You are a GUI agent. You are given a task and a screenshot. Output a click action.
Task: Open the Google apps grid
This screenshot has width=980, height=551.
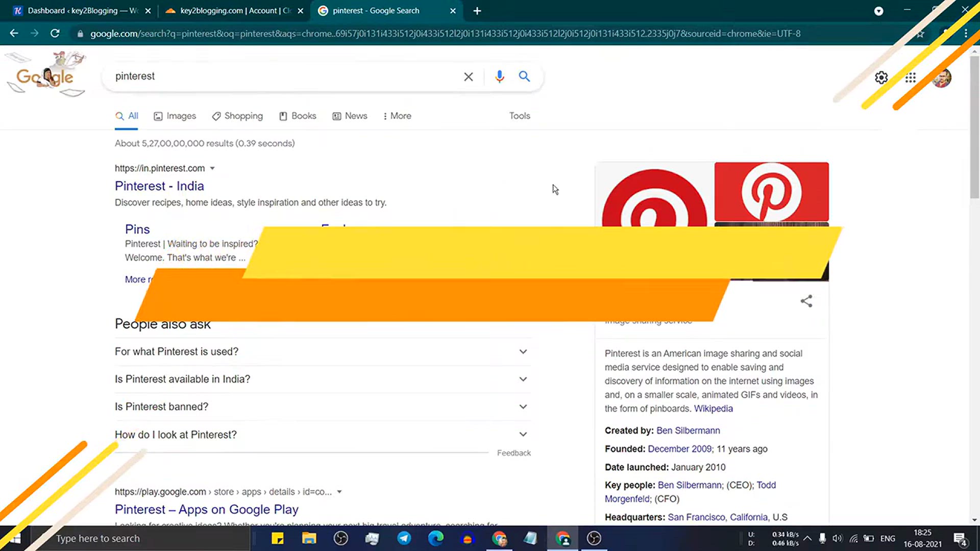[911, 78]
